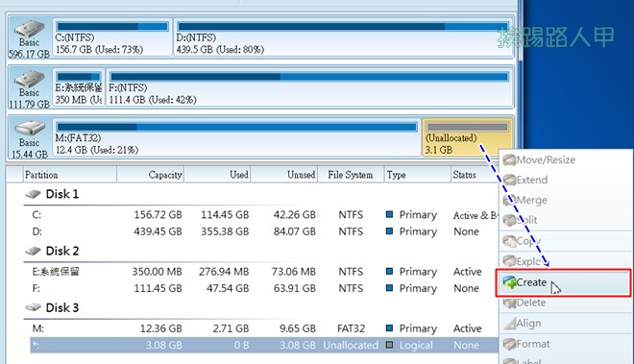Sort by the Status column header

[x=475, y=175]
